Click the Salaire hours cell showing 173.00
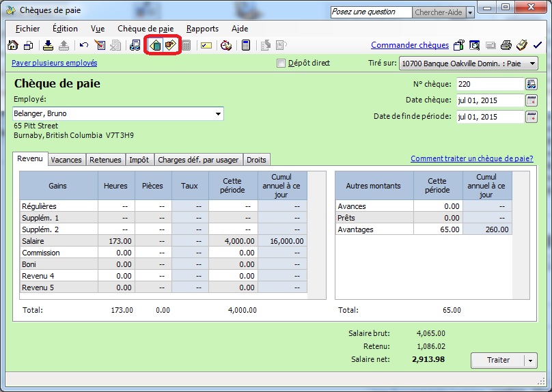The width and height of the screenshot is (552, 392). coord(116,241)
